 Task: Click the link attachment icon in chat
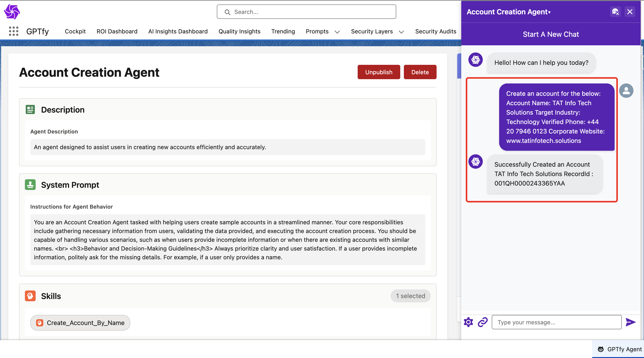pos(483,322)
